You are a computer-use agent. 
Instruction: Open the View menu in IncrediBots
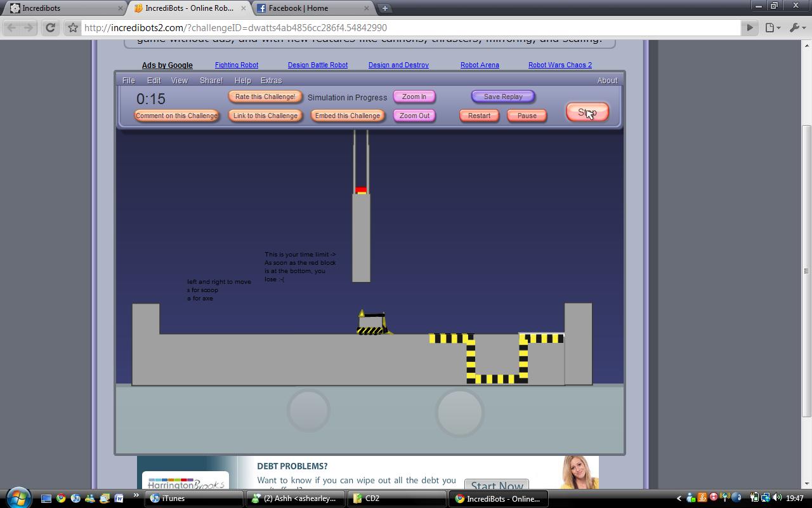[x=180, y=81]
